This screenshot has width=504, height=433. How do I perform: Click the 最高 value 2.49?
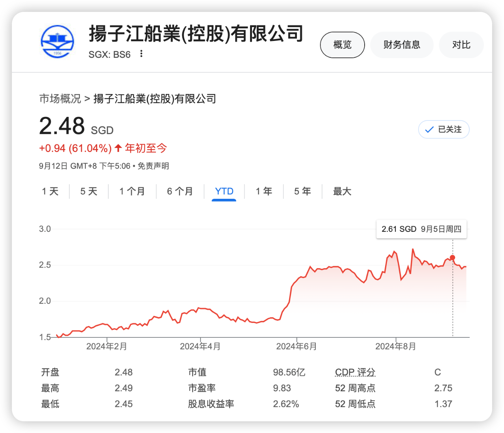pyautogui.click(x=124, y=388)
